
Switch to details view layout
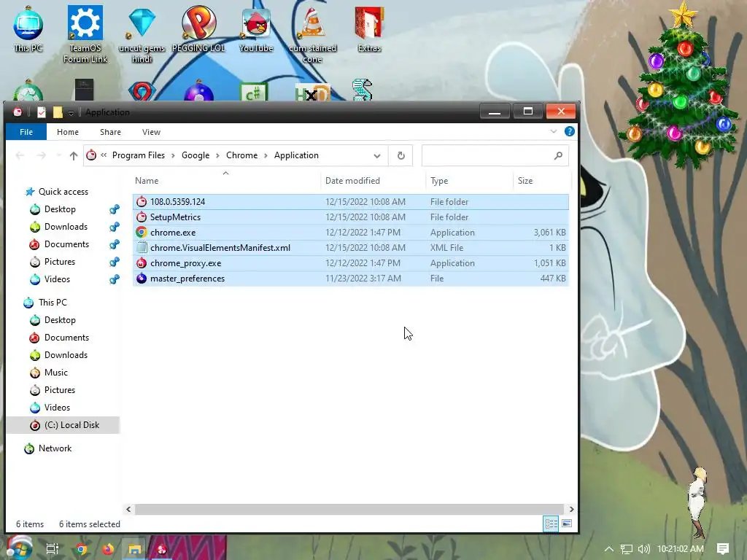pos(551,524)
